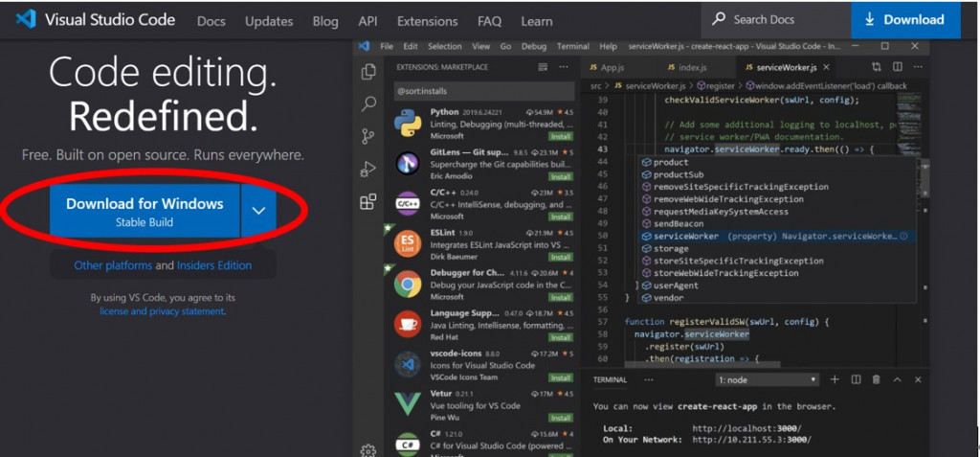Open Updates in the website navigation
This screenshot has width=980, height=457.
269,21
